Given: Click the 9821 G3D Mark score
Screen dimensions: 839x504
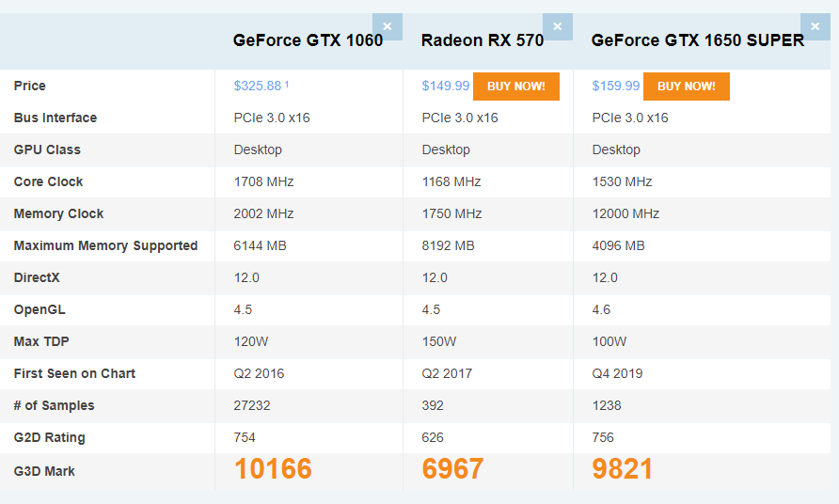Looking at the screenshot, I should [622, 469].
